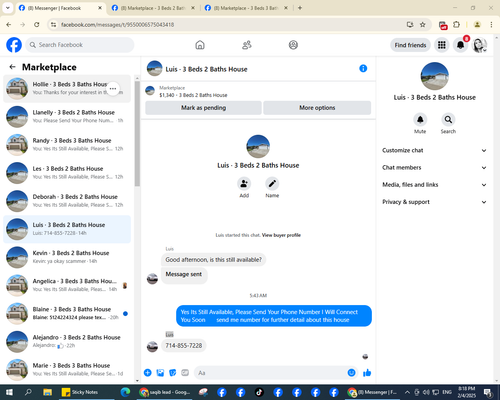Open more actions plus icon in composer

148,373
